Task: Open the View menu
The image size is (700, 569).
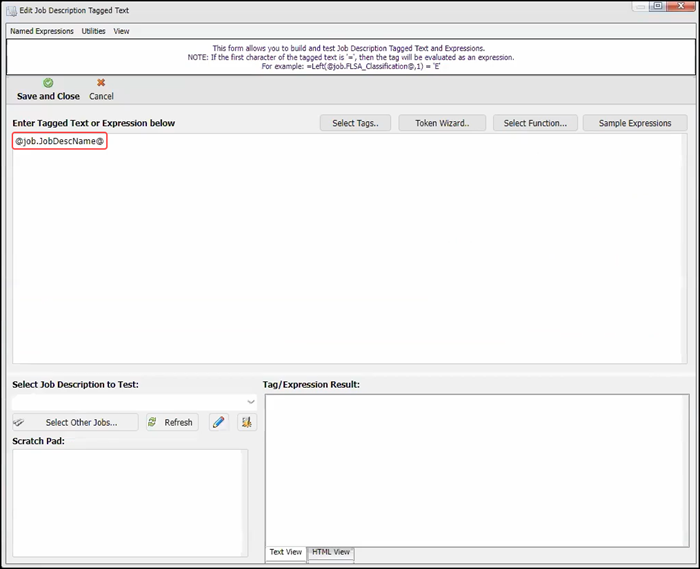Action: (x=121, y=31)
